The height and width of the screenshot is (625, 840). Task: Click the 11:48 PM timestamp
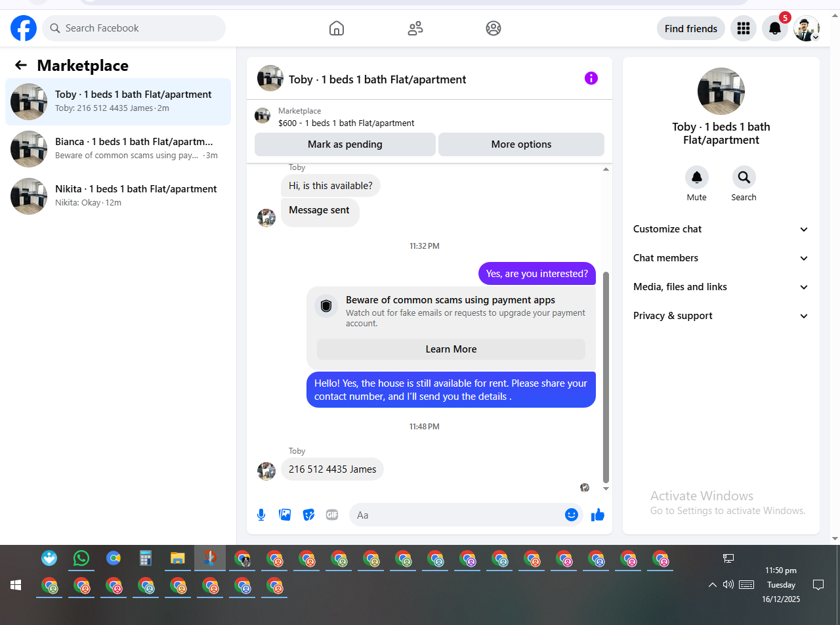pyautogui.click(x=425, y=427)
